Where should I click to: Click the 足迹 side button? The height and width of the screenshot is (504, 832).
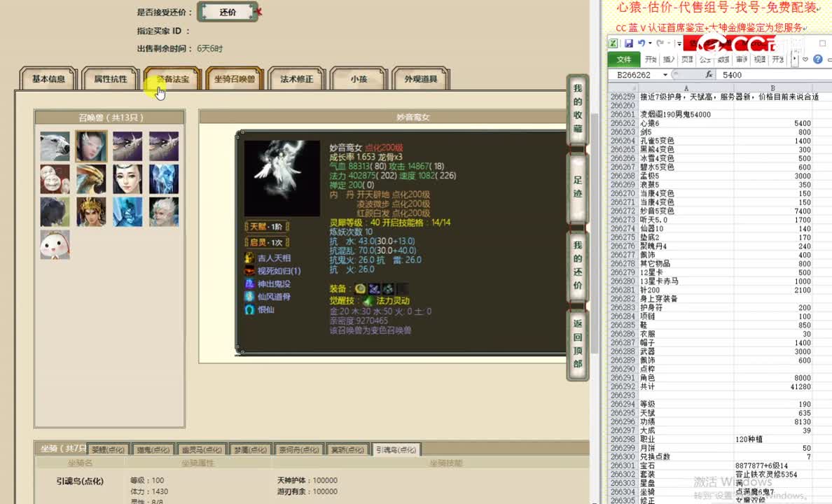[578, 188]
